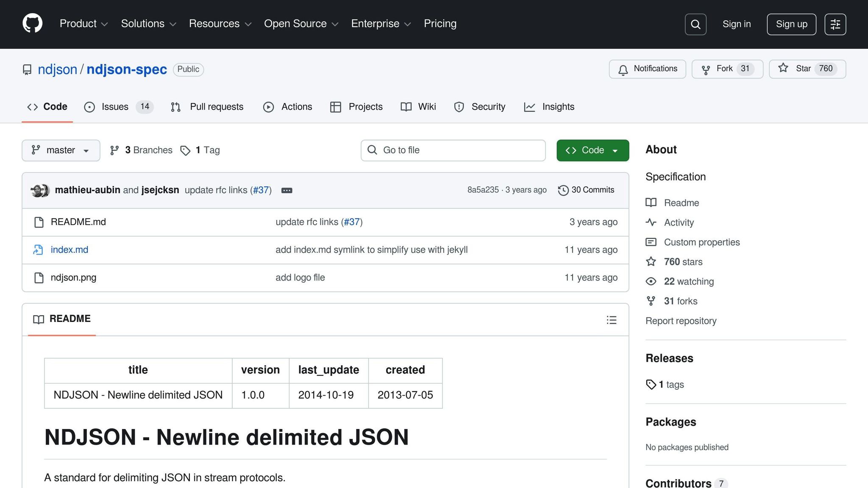Expand the Enterprise menu
This screenshot has height=488, width=868.
[x=381, y=24]
